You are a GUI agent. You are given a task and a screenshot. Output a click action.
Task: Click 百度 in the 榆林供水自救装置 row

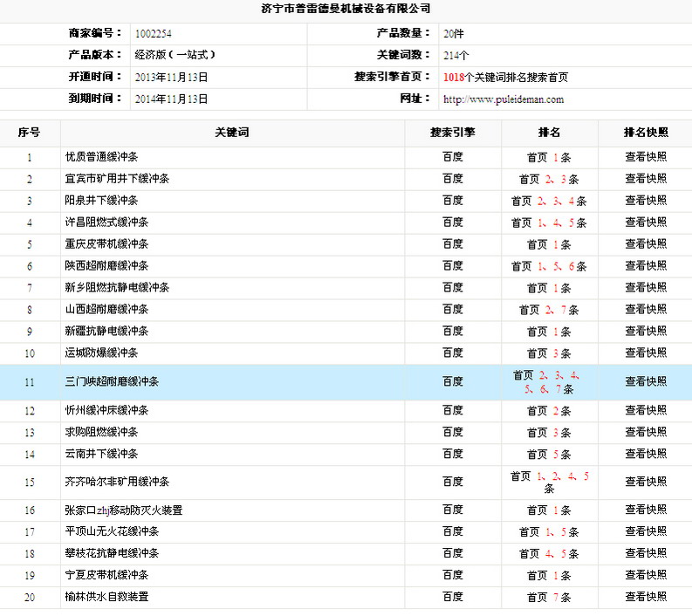453,597
